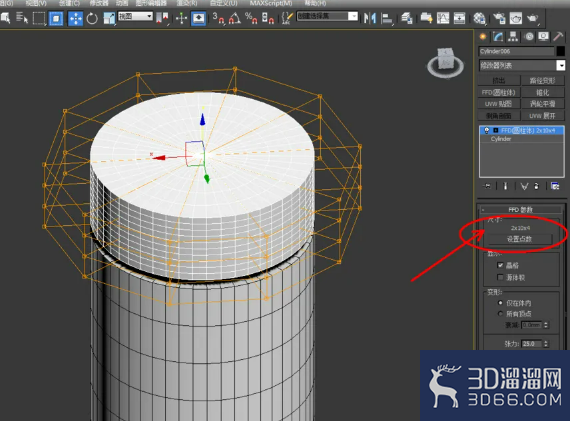Image resolution: width=570 pixels, height=421 pixels.
Task: Open the Graphite ribbon toggle folder icon
Action: (x=426, y=18)
